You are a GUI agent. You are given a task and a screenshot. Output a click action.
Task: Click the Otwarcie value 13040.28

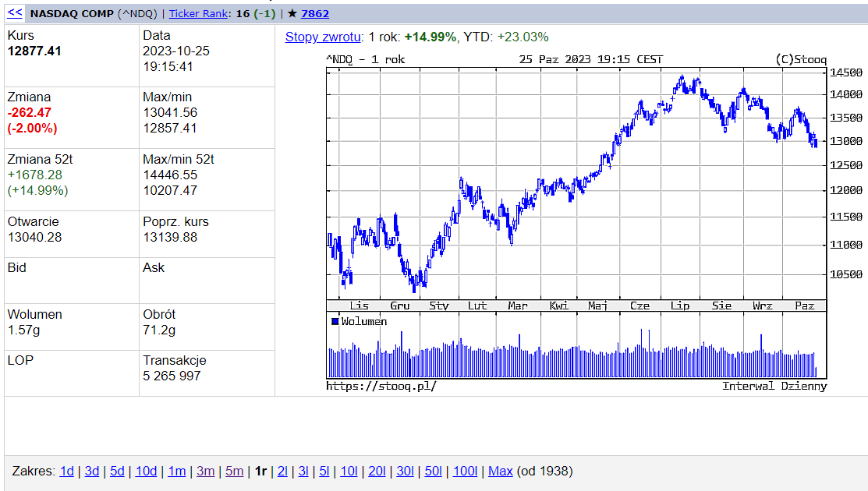34,237
